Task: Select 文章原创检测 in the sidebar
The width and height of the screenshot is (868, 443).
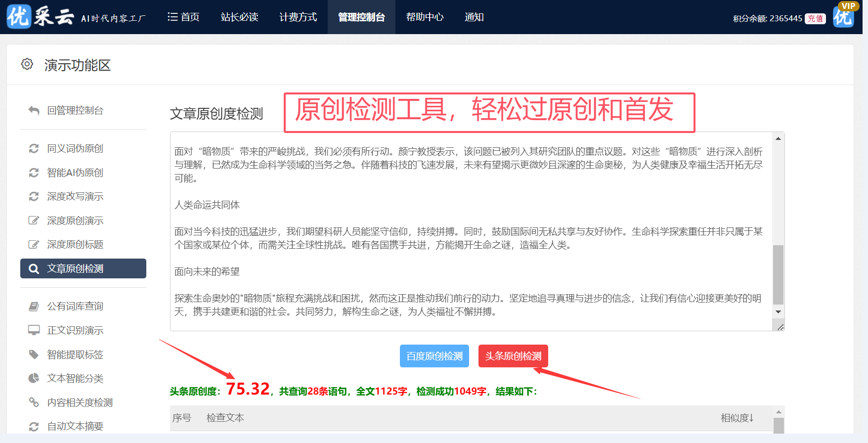Action: 83,268
